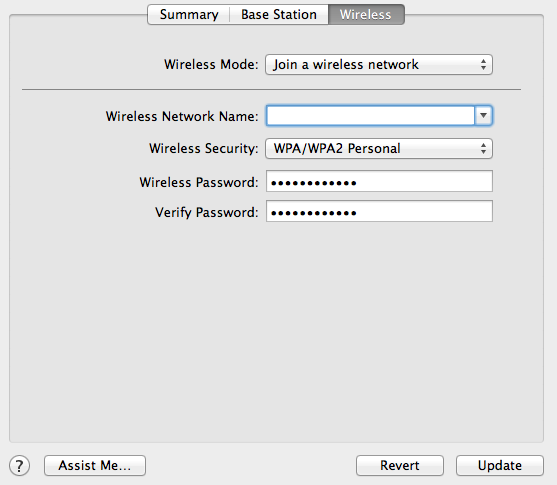The height and width of the screenshot is (485, 557).
Task: Click the "Wireless Network Name:" label
Action: [182, 116]
